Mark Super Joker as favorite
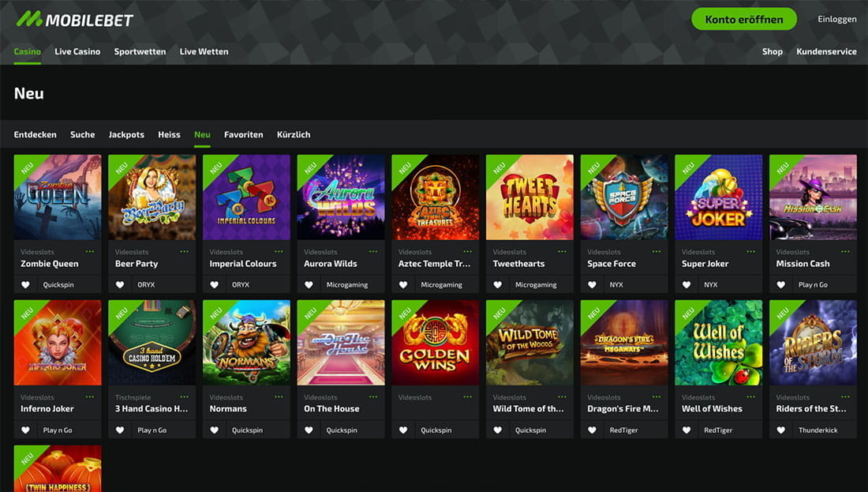The width and height of the screenshot is (868, 492). coord(687,285)
